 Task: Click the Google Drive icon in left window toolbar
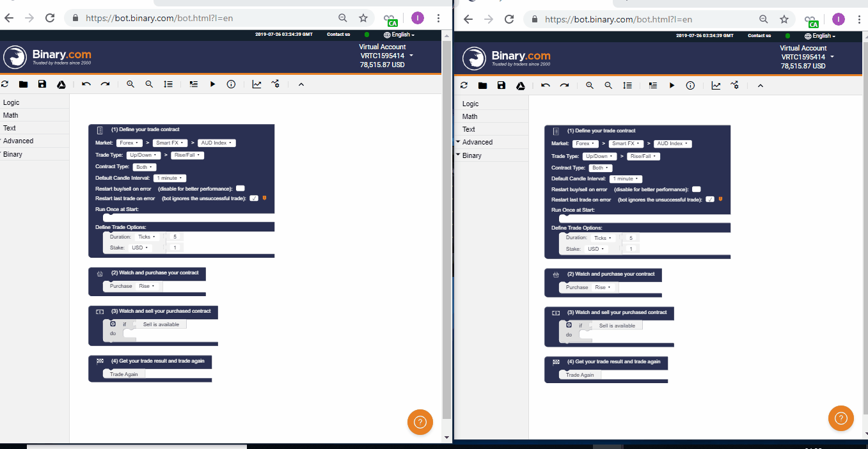point(61,84)
